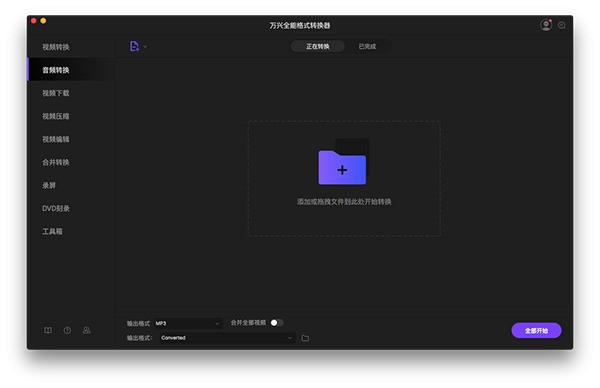Open output folder icon next to Converted

click(305, 338)
